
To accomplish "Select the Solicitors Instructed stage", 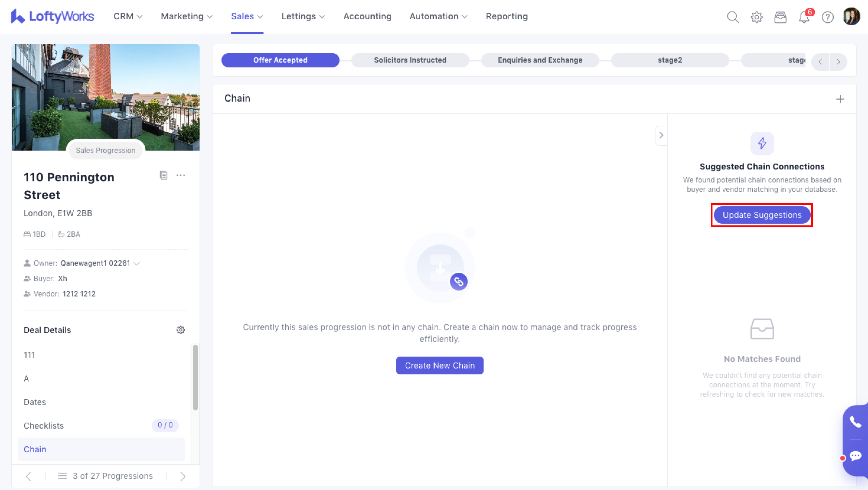I will [410, 60].
